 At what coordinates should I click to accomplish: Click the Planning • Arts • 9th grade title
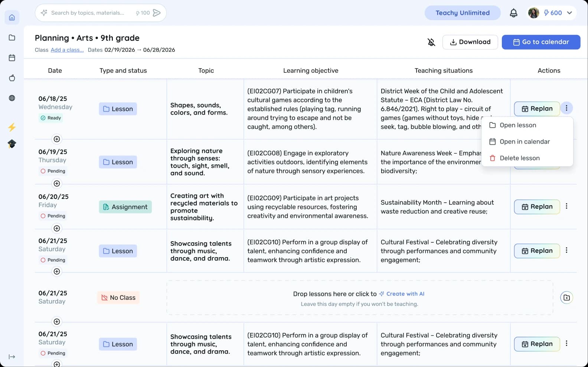coord(87,38)
